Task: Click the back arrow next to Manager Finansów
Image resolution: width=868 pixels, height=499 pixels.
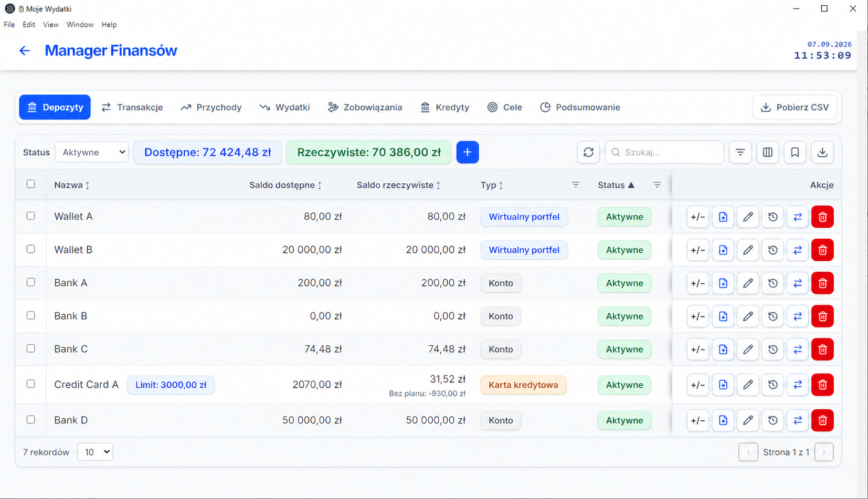Action: [25, 50]
